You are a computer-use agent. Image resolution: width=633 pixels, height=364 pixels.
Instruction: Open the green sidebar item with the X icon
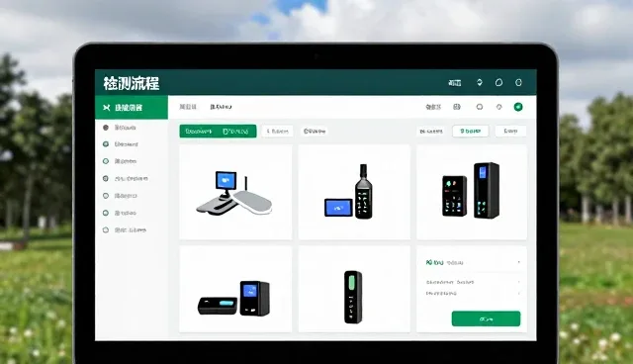pos(132,108)
